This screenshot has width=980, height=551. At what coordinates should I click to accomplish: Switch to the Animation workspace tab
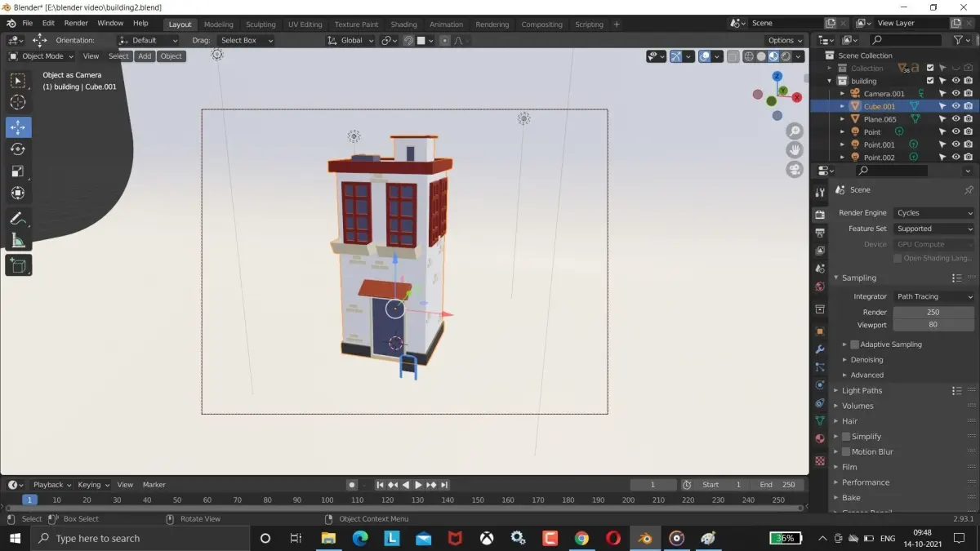(x=446, y=24)
